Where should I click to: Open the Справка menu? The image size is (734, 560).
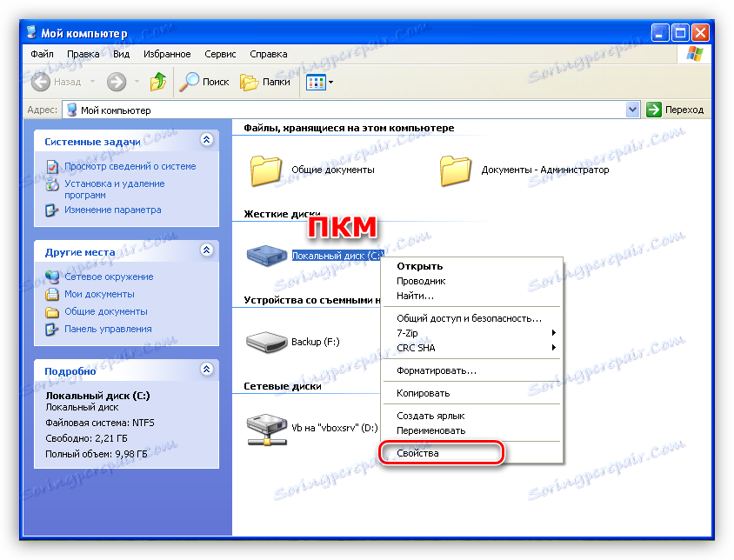click(x=268, y=54)
